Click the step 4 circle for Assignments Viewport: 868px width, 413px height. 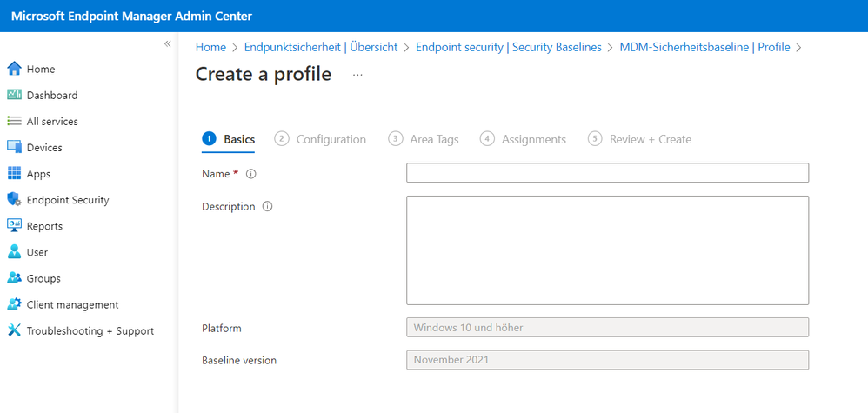point(487,139)
